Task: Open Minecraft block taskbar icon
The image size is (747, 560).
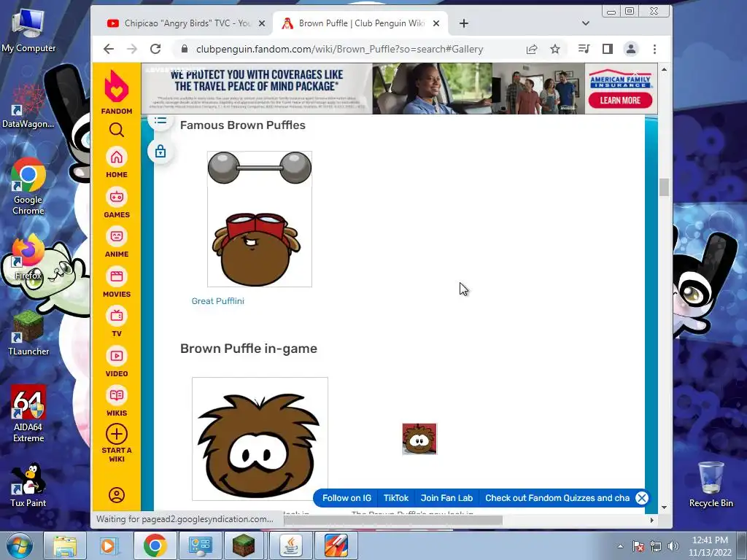Action: click(244, 545)
